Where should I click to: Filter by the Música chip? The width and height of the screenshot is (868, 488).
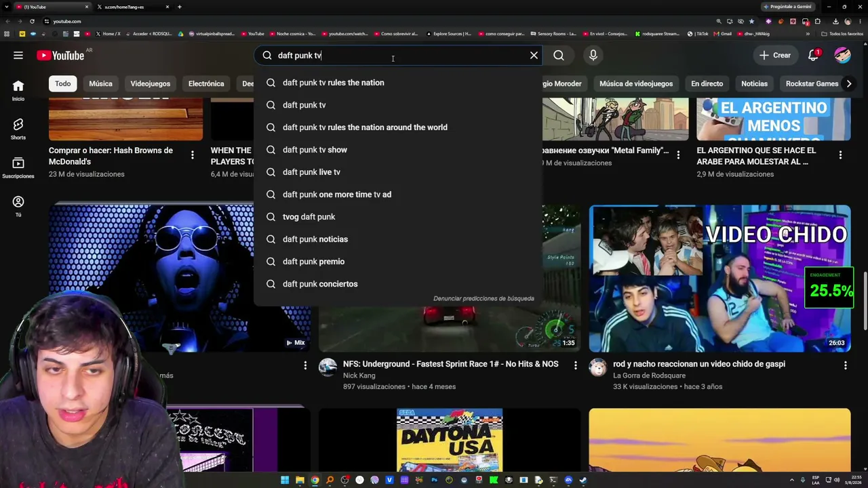pos(100,83)
